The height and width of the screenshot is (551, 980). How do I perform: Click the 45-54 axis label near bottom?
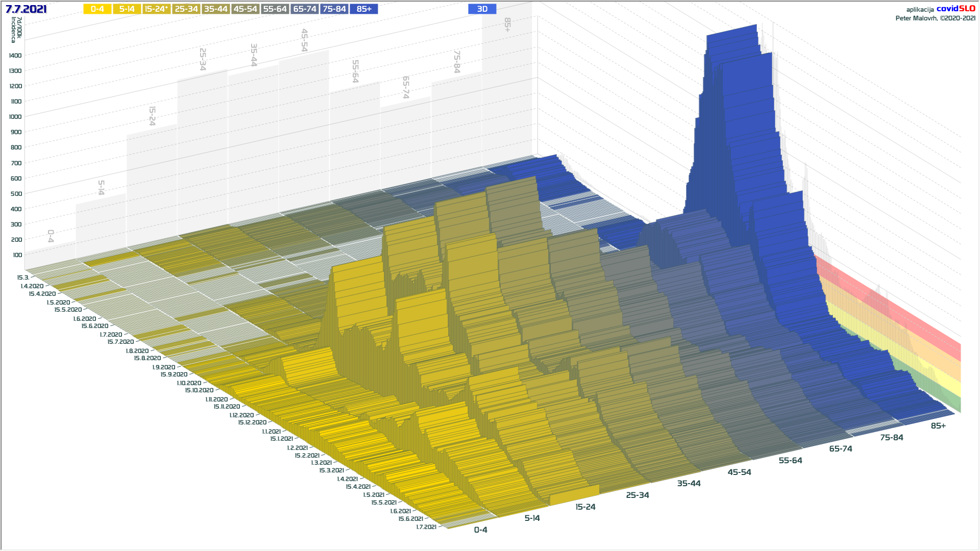click(x=739, y=472)
